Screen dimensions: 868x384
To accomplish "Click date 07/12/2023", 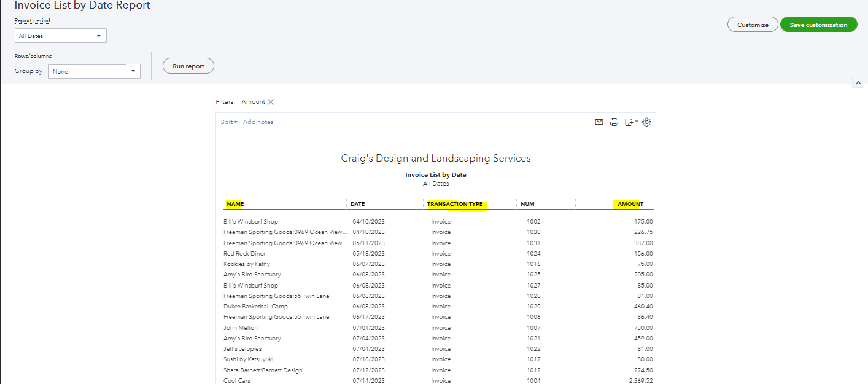I will click(x=368, y=370).
